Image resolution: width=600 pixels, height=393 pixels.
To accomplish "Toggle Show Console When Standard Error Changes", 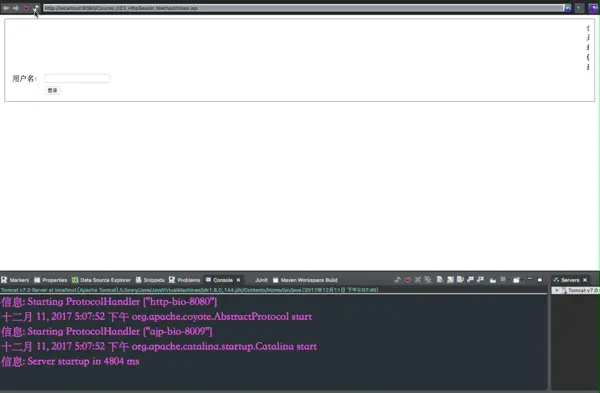I will coord(480,280).
